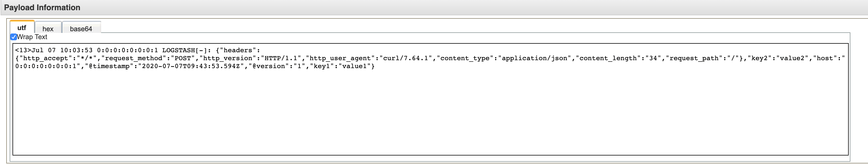Image resolution: width=868 pixels, height=164 pixels.
Task: Click the 2020-07-07T09:43:53.594Z timestamp value
Action: tap(191, 66)
